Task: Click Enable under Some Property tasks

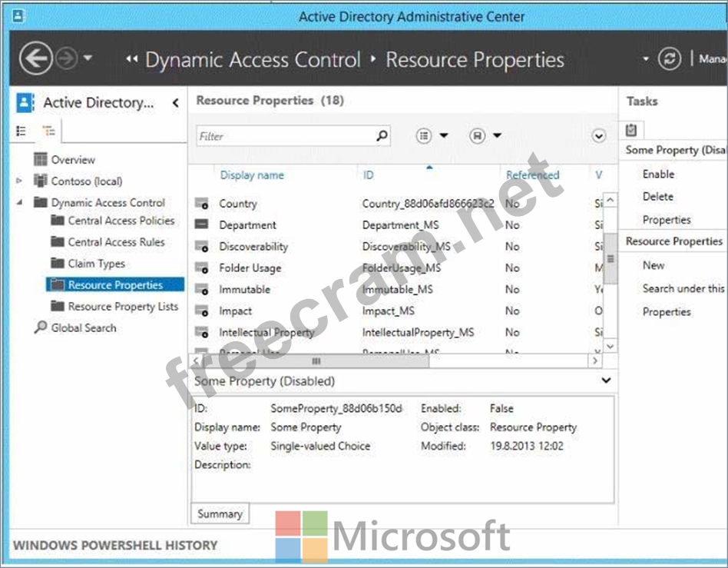Action: (658, 174)
